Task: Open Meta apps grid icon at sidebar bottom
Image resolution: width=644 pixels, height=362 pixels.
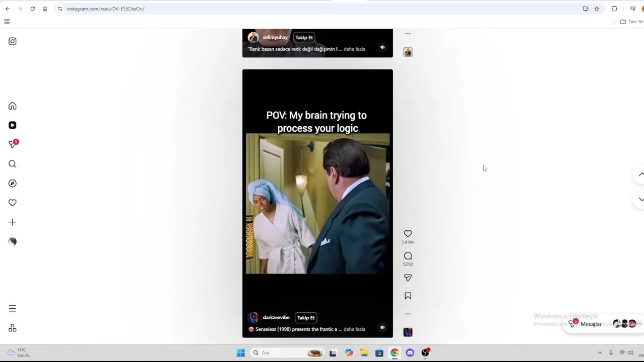Action: tap(13, 328)
